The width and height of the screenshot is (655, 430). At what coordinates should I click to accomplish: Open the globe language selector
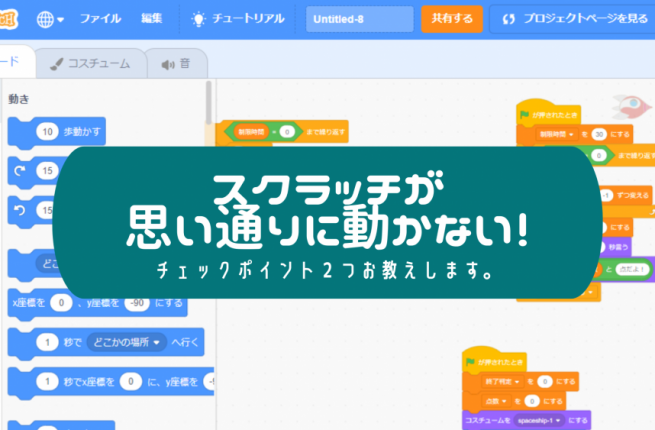[49, 19]
